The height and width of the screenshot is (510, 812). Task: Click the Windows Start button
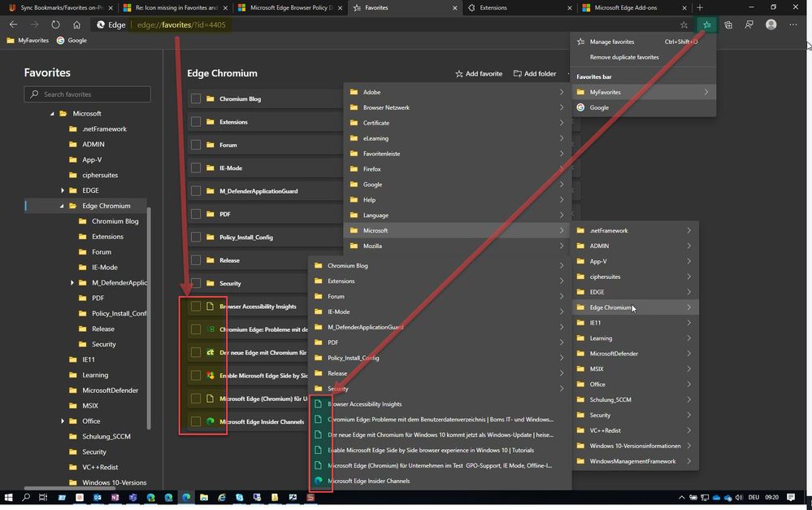point(8,498)
